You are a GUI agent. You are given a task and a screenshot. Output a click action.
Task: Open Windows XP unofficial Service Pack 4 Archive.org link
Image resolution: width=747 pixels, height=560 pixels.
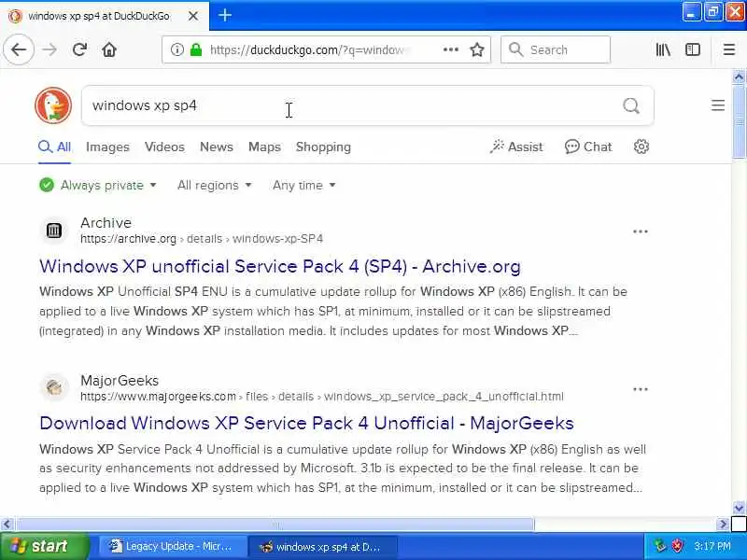point(280,266)
